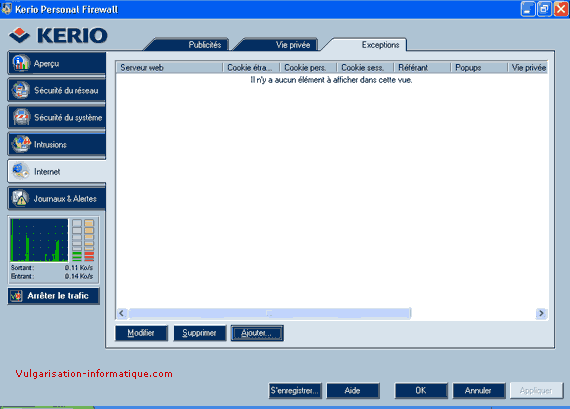Switch to the Publicités tab

205,45
